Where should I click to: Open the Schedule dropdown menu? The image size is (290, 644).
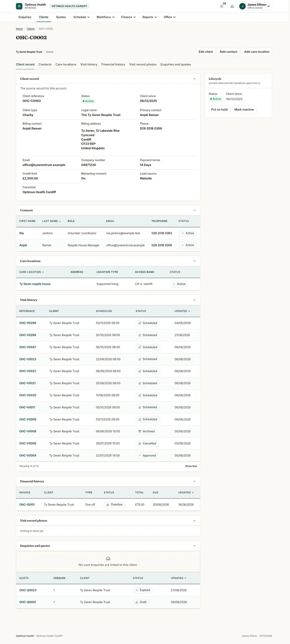click(81, 17)
